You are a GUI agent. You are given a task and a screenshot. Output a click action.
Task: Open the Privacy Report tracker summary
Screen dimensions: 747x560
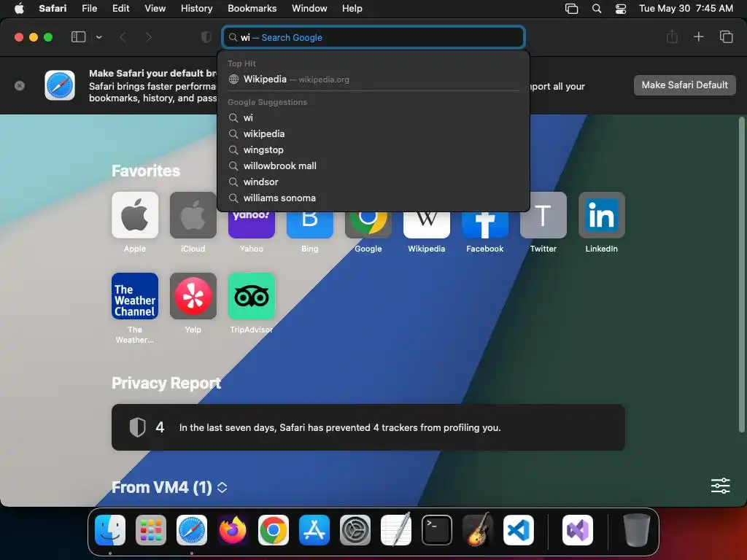pyautogui.click(x=368, y=427)
